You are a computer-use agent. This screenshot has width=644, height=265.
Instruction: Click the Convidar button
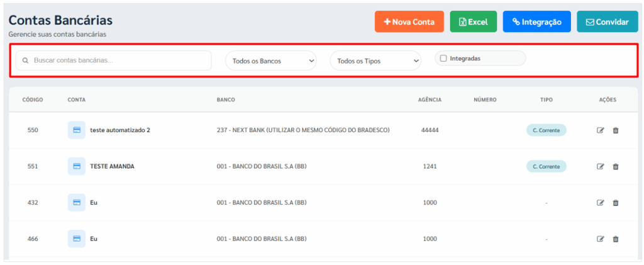tap(607, 22)
